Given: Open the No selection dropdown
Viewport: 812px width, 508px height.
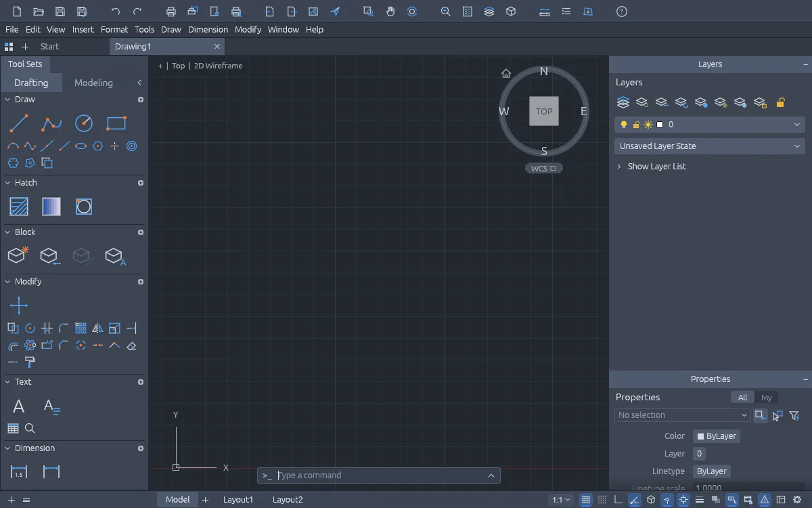Looking at the screenshot, I should [683, 415].
